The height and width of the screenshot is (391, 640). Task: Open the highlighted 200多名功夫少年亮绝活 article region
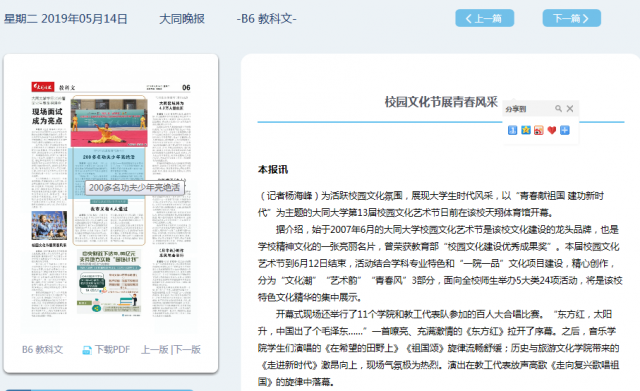pyautogui.click(x=108, y=173)
